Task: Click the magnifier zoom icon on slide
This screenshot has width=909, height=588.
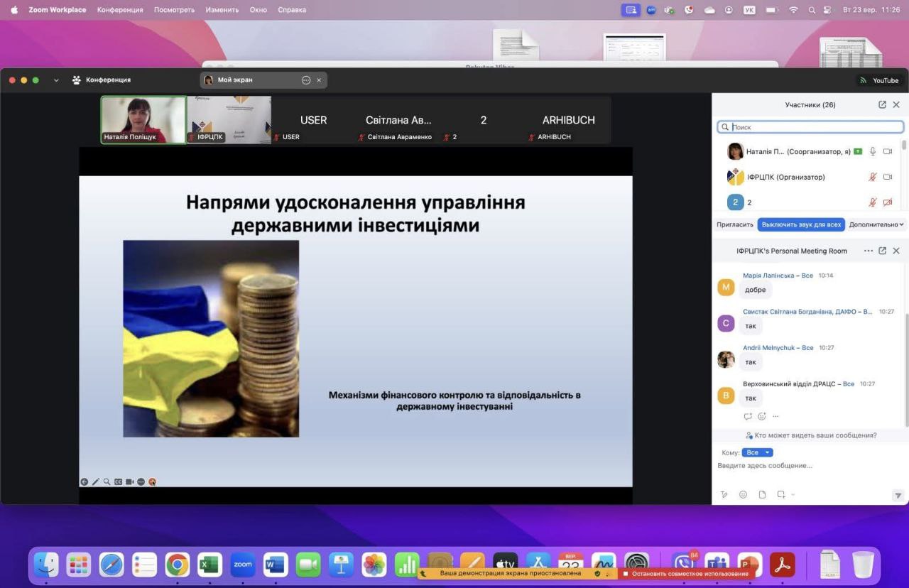Action: 107,481
